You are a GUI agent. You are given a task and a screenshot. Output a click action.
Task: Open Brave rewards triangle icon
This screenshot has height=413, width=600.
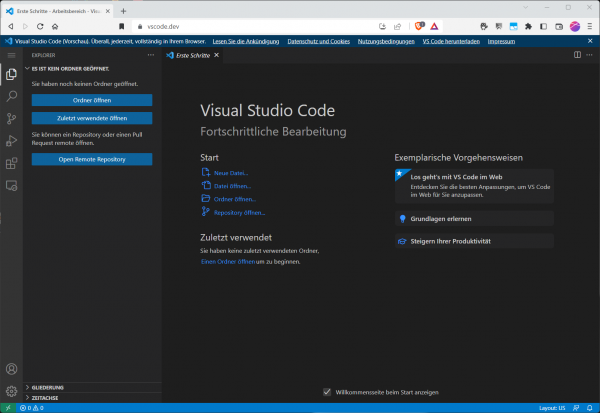coord(434,26)
